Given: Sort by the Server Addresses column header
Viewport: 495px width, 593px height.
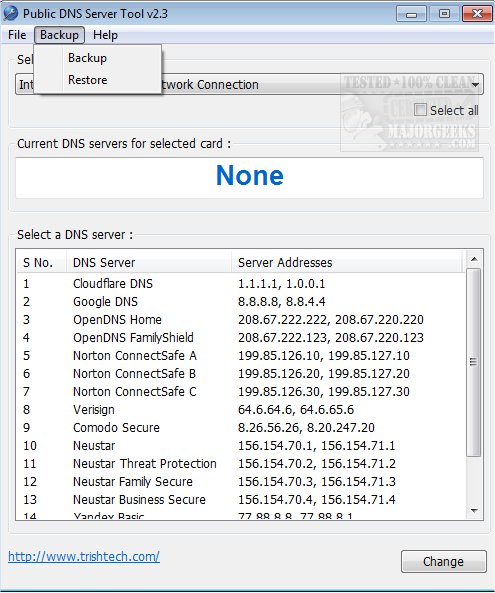Looking at the screenshot, I should tap(347, 262).
